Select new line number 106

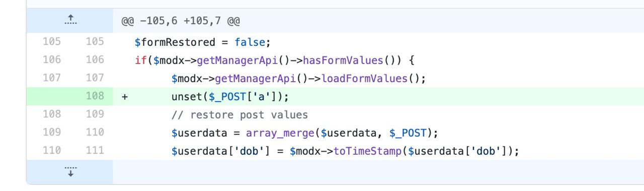[x=95, y=60]
